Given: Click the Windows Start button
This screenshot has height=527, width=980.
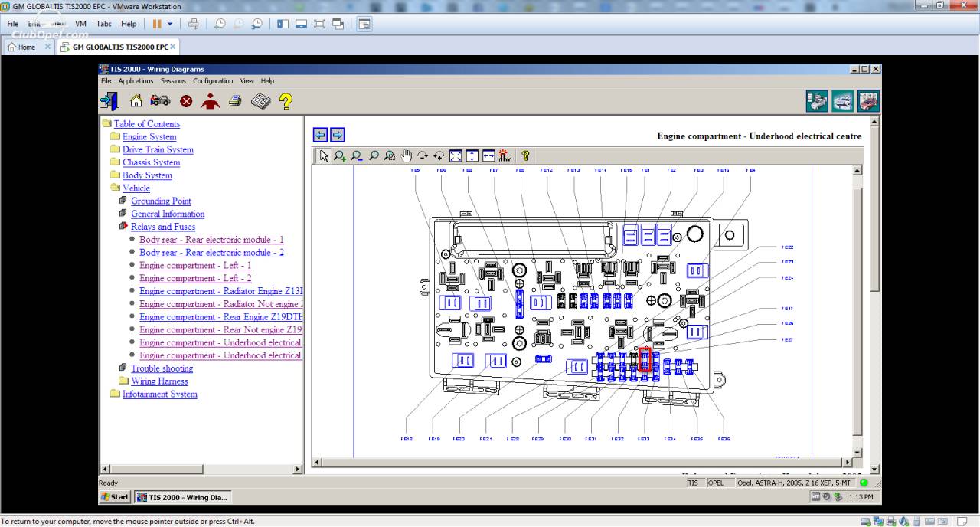Looking at the screenshot, I should pos(115,497).
